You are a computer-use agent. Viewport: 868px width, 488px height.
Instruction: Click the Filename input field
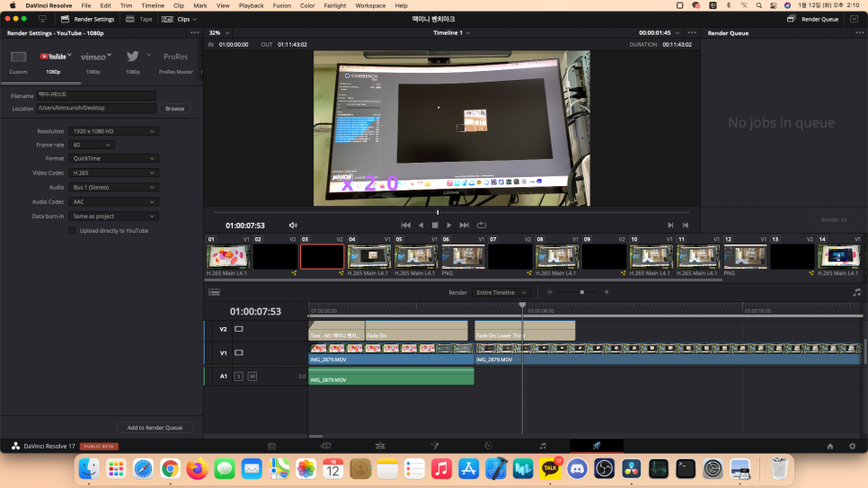[96, 95]
